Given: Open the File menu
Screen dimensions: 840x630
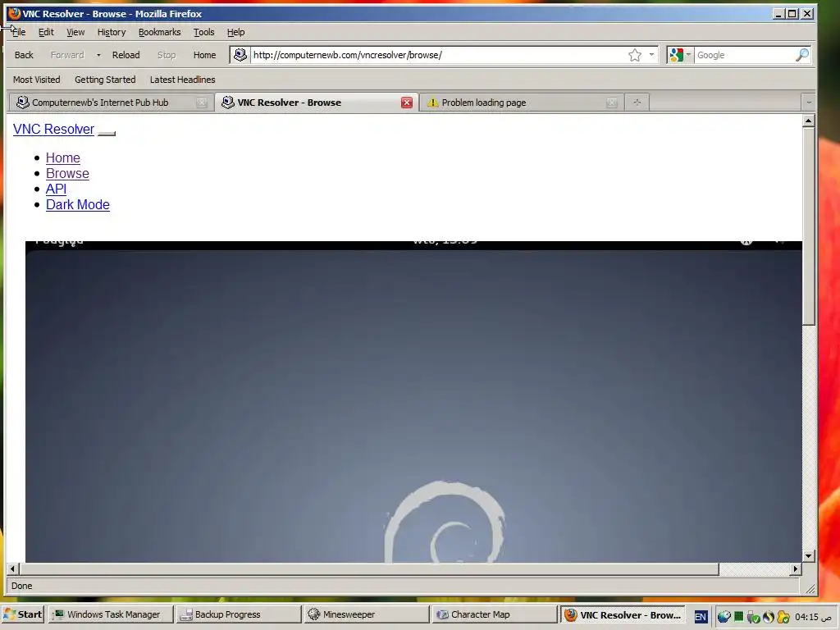Looking at the screenshot, I should (19, 32).
